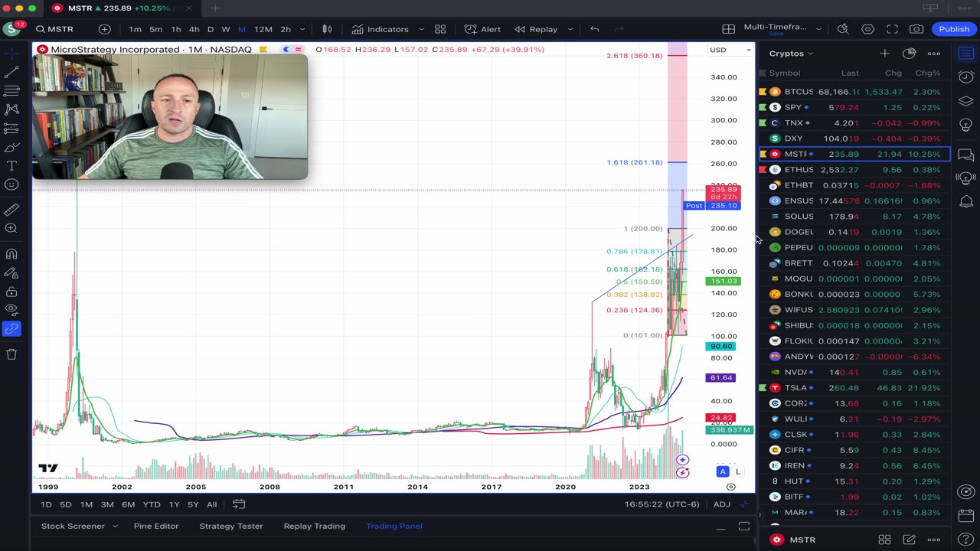Screen dimensions: 980x551
Task: Open the alerts clock icon in right sidebar
Action: click(x=966, y=77)
